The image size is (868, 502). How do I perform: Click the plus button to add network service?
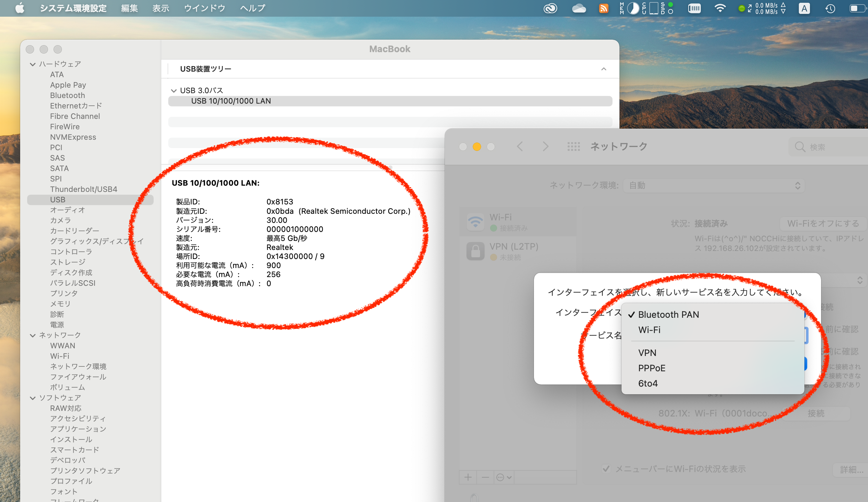(468, 477)
